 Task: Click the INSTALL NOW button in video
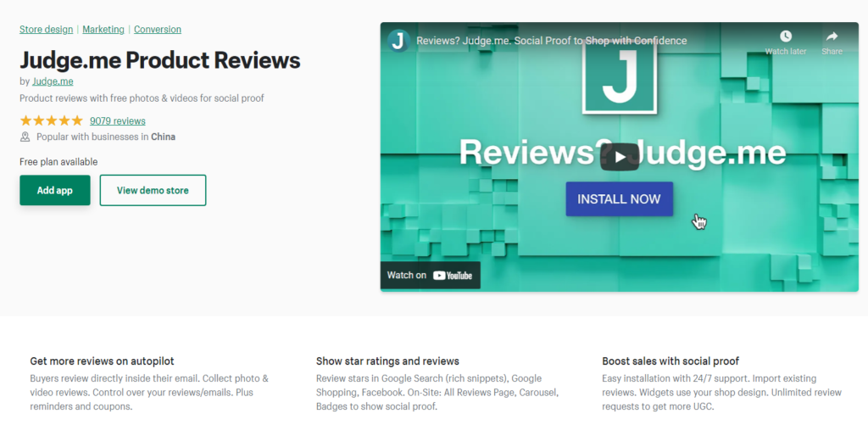(x=619, y=198)
